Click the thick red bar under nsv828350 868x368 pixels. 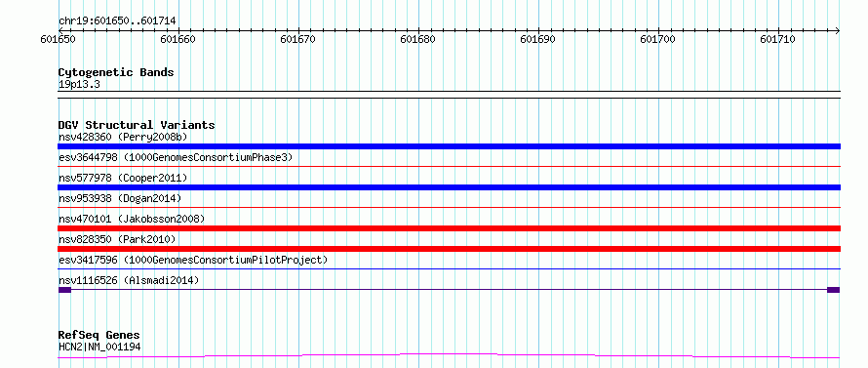[449, 249]
